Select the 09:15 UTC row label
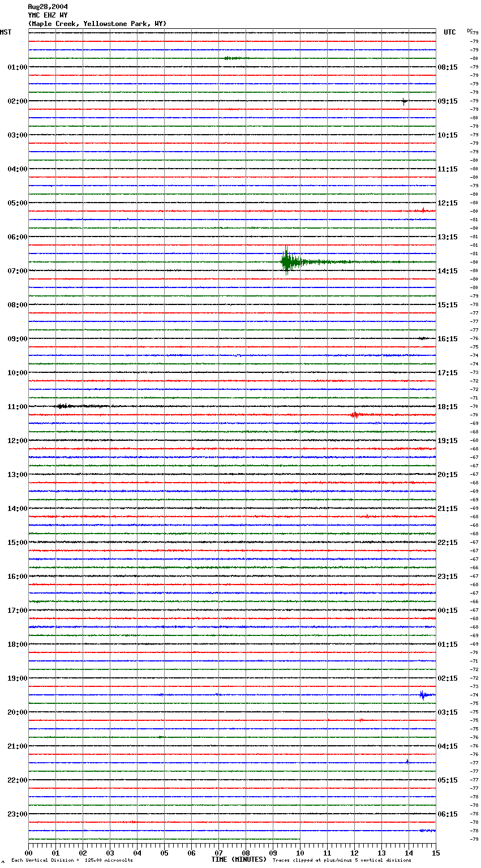The height and width of the screenshot is (868, 481). (448, 101)
